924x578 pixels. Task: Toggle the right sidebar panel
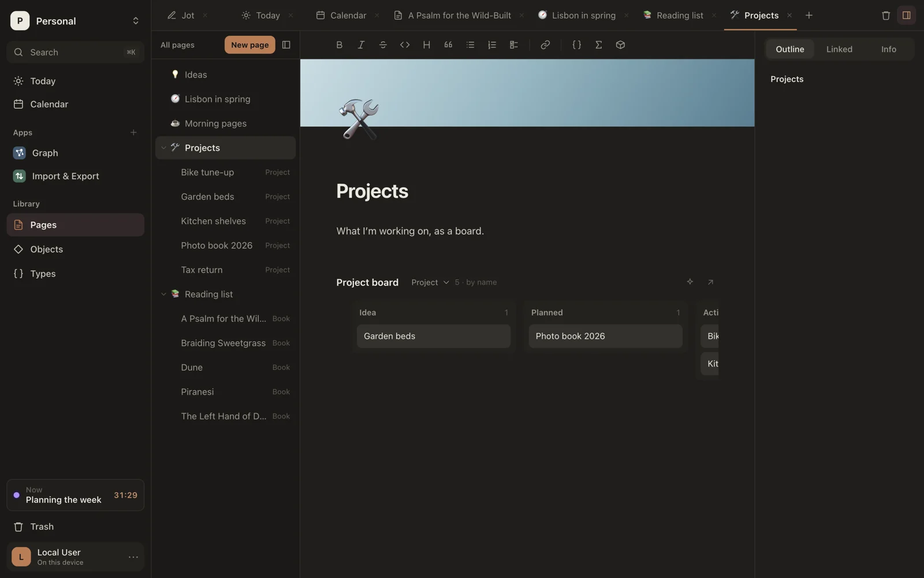point(907,16)
